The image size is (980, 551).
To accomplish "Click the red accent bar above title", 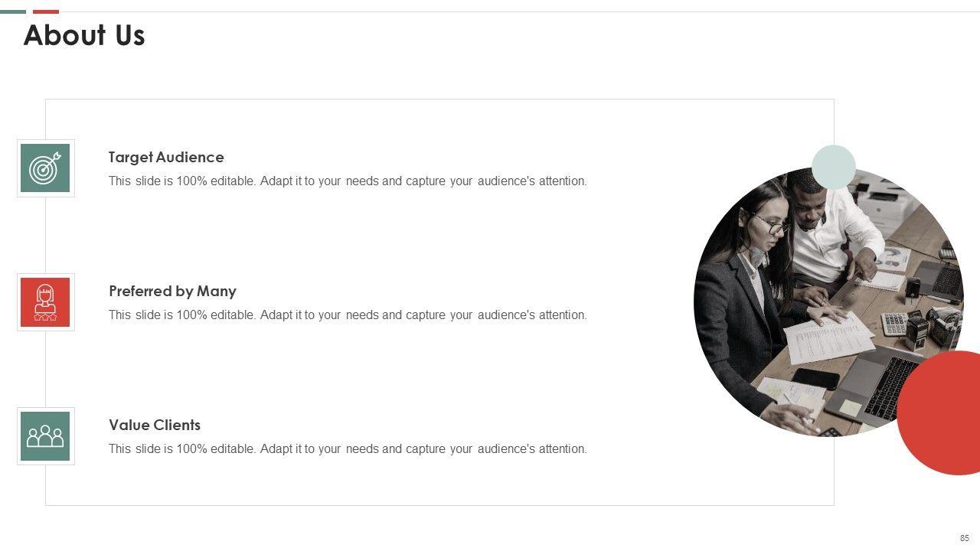I will (46, 11).
